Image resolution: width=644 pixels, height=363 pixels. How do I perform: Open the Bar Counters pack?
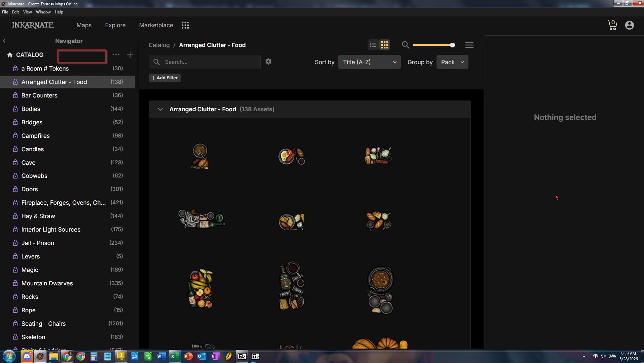(x=67, y=95)
